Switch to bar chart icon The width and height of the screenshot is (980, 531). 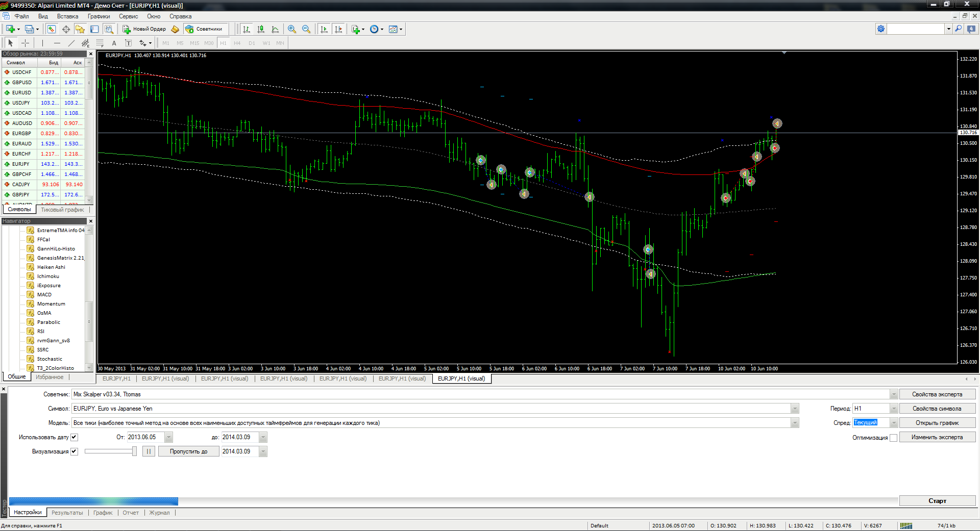point(247,29)
